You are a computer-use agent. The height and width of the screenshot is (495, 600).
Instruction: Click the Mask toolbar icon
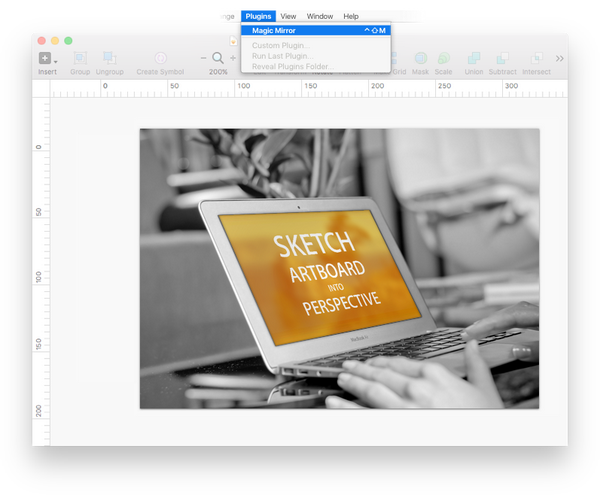click(x=421, y=58)
